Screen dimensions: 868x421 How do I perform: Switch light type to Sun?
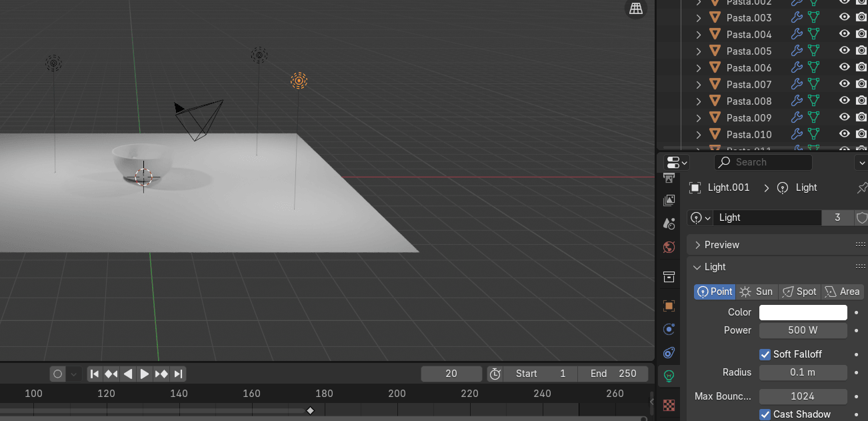tap(757, 292)
